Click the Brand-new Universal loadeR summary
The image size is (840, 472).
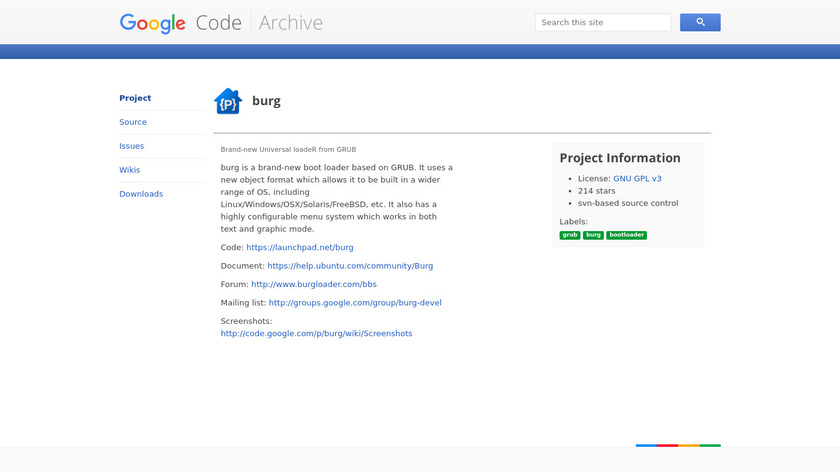[x=288, y=149]
